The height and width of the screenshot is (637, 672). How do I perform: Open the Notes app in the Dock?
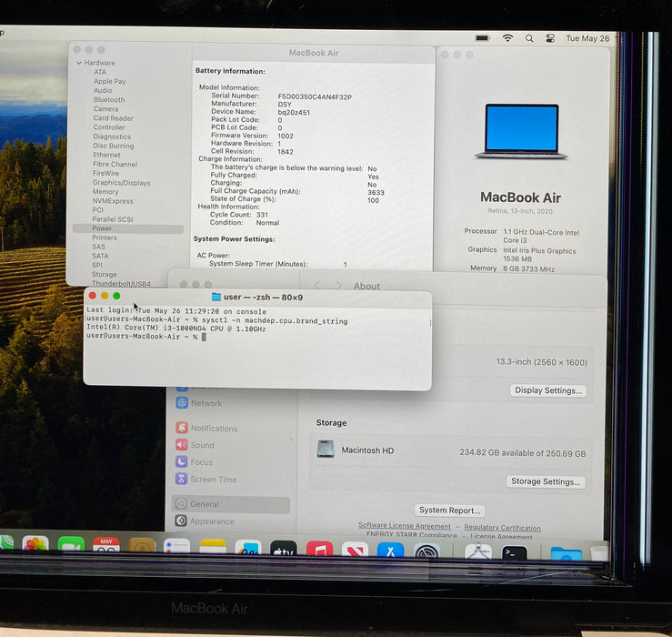213,547
